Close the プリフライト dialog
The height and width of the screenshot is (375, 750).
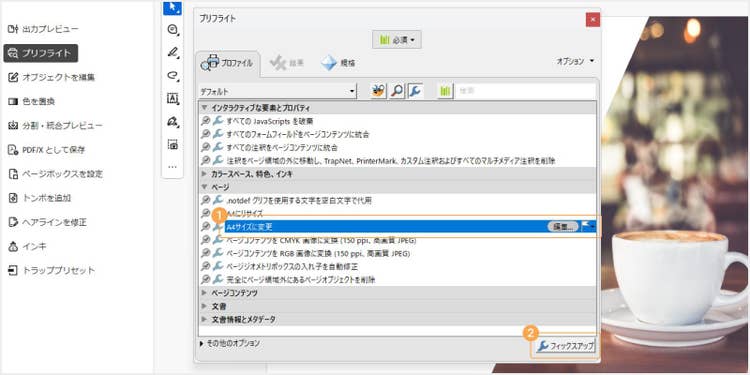pos(593,20)
